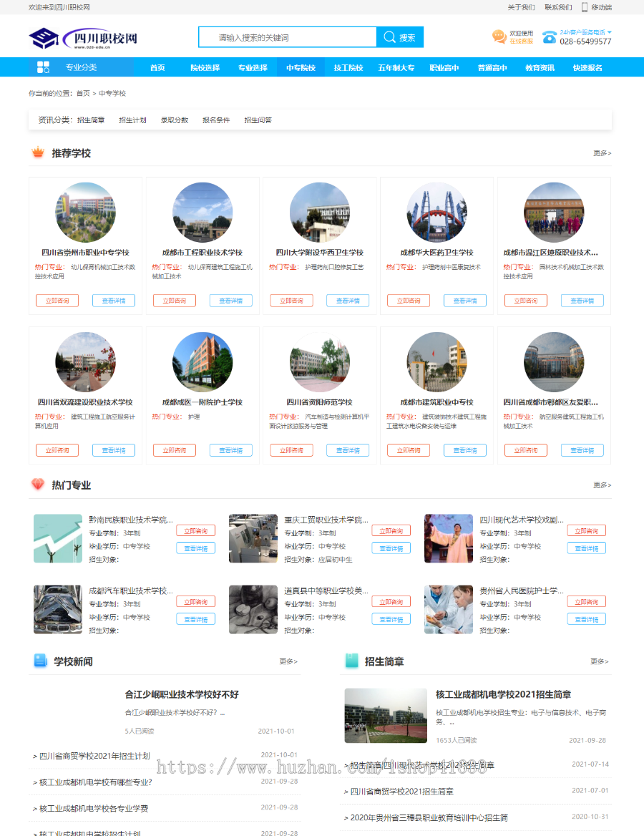Click 立即咨询 for 成都市建筑职业中专校
This screenshot has height=836, width=644.
[409, 450]
